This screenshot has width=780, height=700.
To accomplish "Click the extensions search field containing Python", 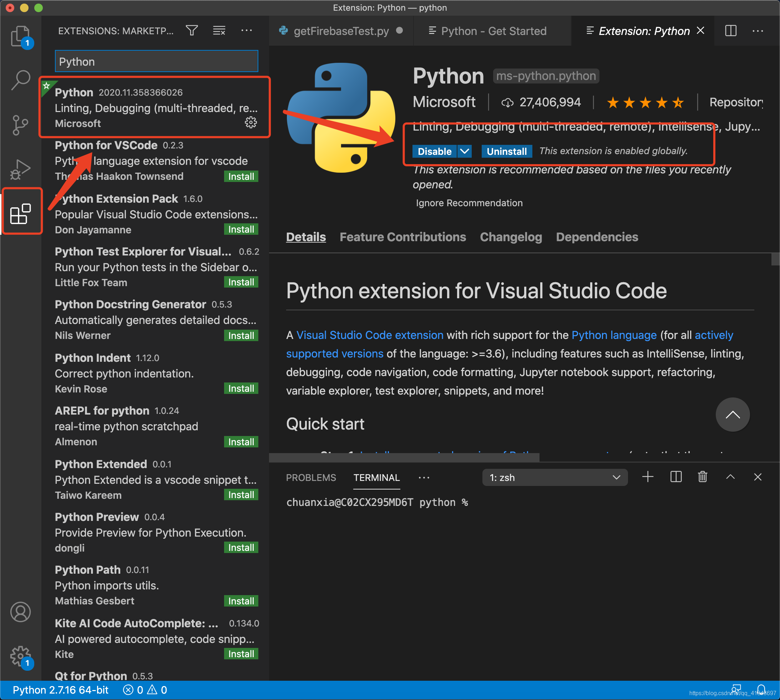I will click(156, 61).
